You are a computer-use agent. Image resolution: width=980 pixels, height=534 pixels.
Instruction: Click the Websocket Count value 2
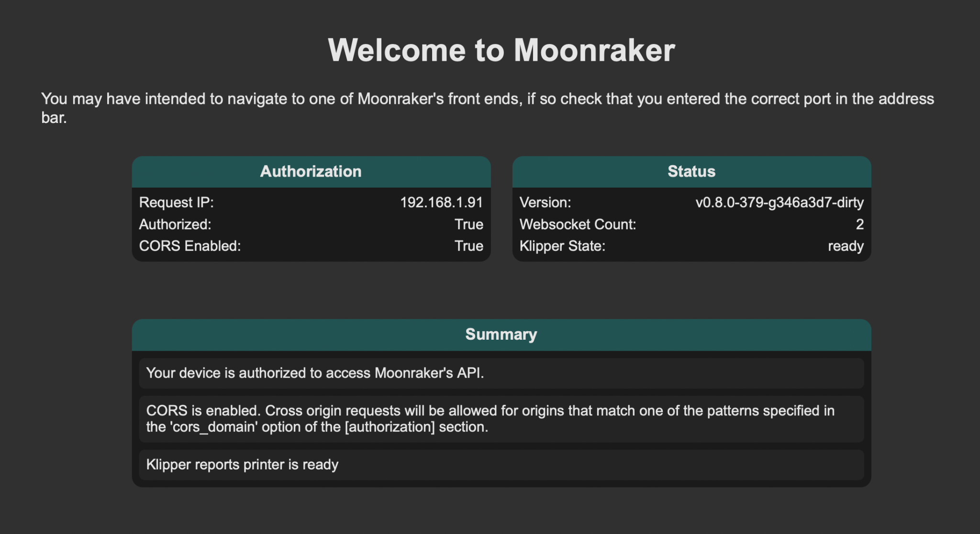click(859, 224)
